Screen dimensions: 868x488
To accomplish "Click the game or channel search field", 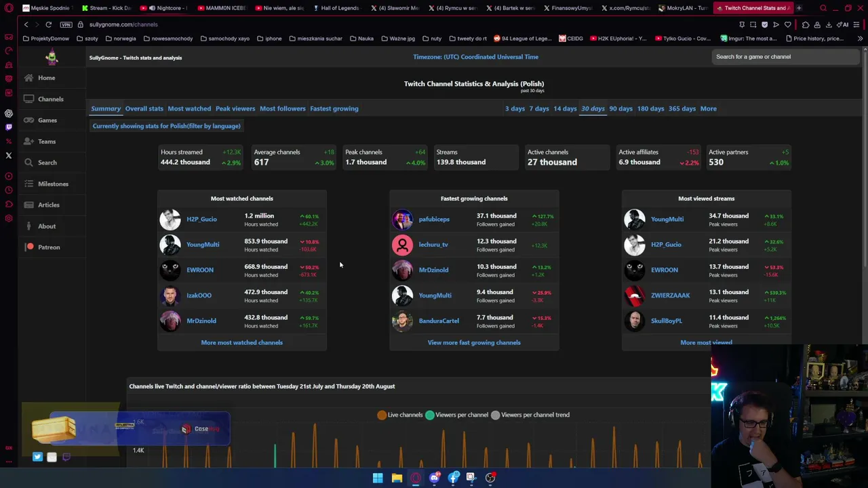I will [x=787, y=57].
